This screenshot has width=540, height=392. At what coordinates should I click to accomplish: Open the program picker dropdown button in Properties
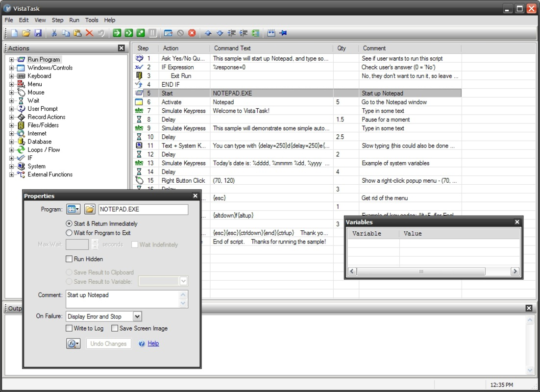74,209
